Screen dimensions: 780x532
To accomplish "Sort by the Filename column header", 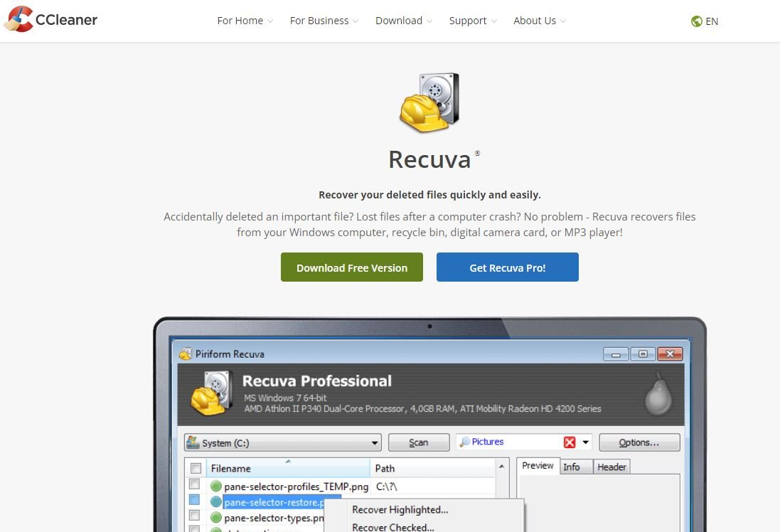I will [x=287, y=468].
